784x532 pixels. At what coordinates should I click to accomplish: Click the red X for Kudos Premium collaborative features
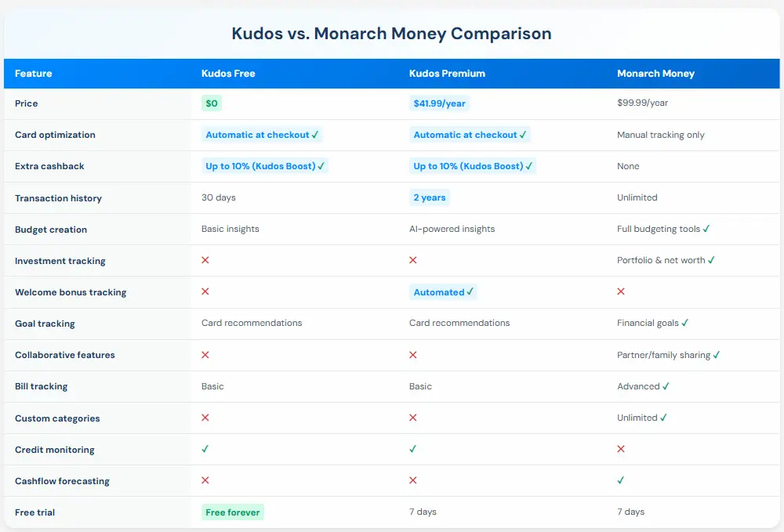point(413,355)
